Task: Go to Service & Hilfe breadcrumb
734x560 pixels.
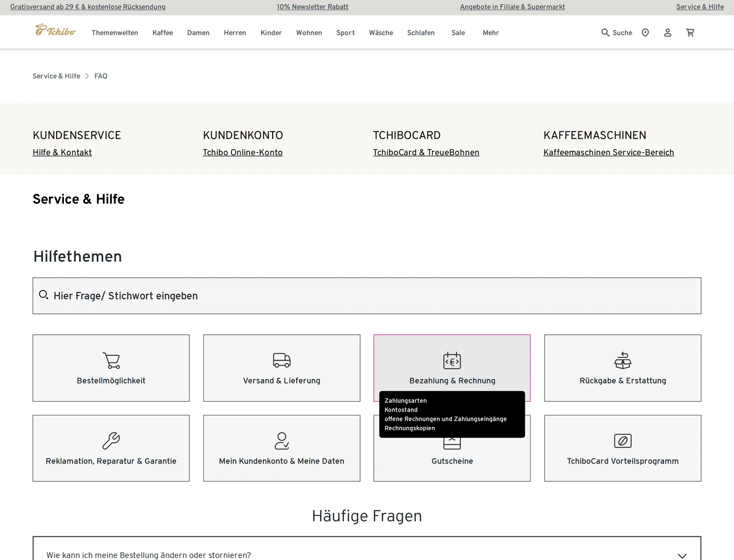Action: click(x=57, y=76)
